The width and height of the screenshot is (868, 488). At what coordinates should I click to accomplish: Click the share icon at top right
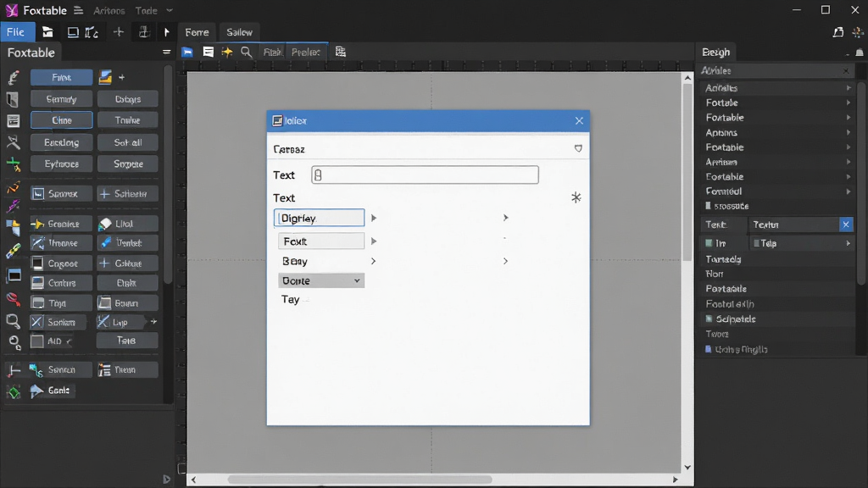[838, 32]
